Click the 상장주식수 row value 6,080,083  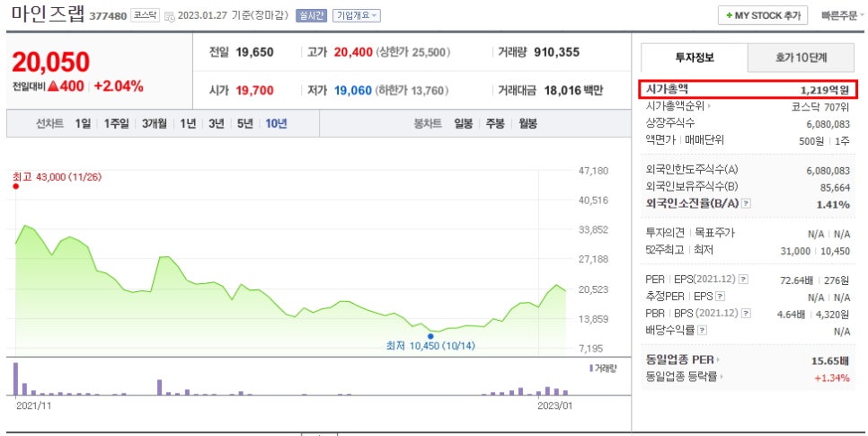point(828,125)
